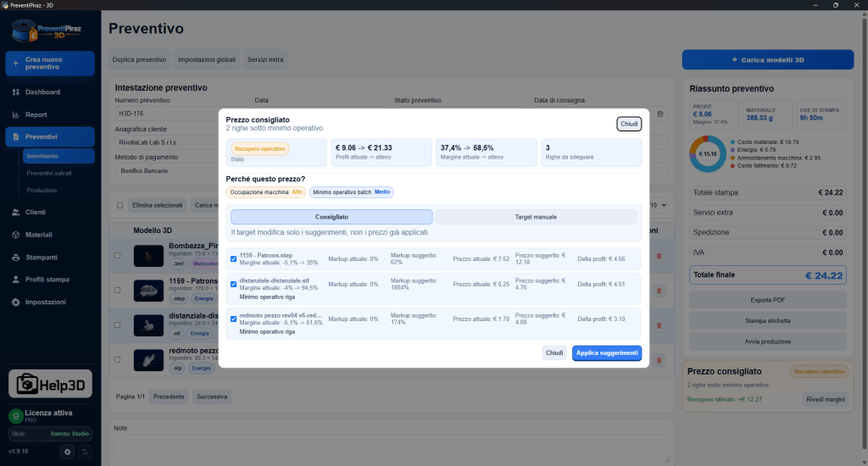
Task: Switch to the Target manuale tab
Action: [x=536, y=217]
